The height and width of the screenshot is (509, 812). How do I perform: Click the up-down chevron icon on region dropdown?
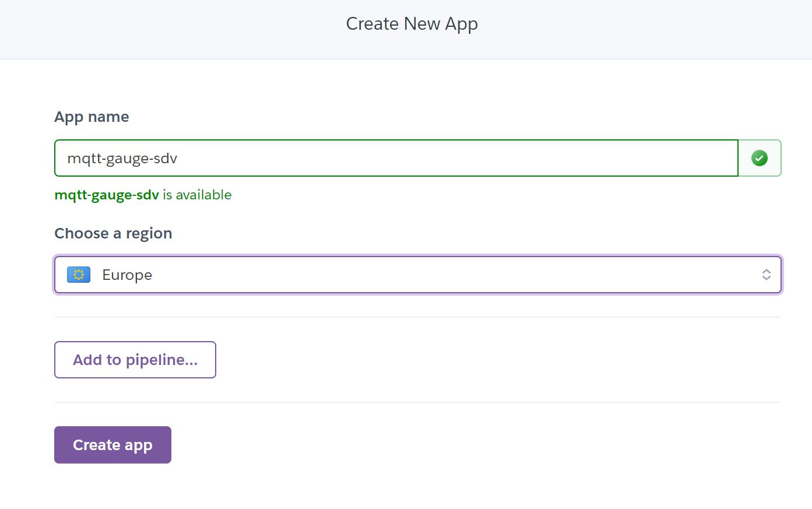click(x=767, y=274)
